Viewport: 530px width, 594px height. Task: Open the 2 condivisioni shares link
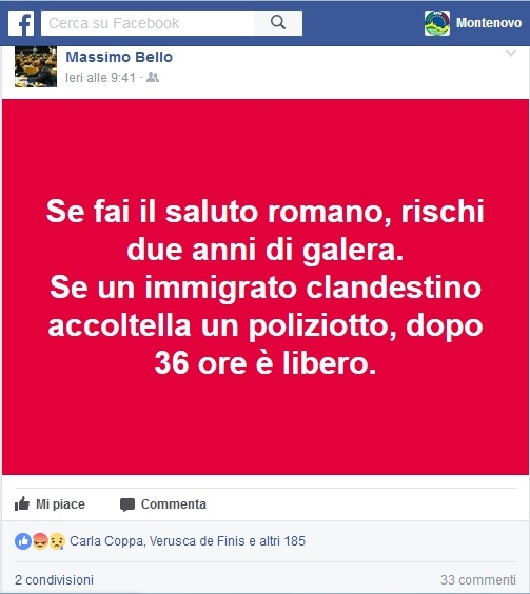(x=54, y=580)
